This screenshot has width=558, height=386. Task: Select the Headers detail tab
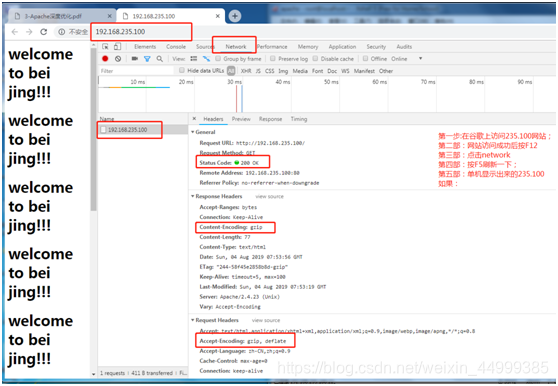[x=213, y=119]
